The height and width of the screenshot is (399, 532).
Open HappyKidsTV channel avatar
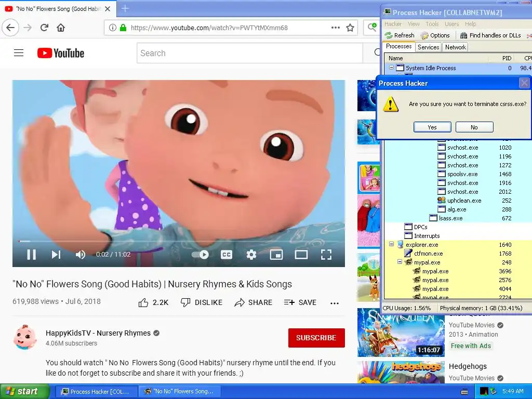click(x=25, y=337)
